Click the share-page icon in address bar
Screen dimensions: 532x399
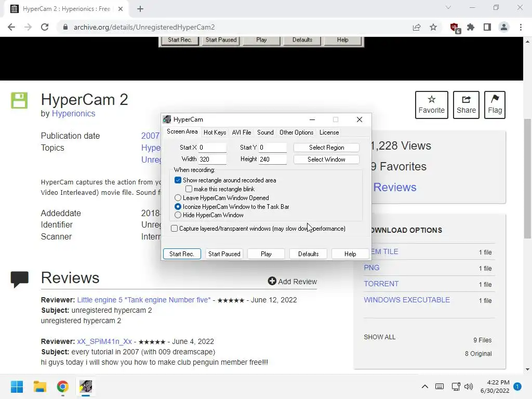[x=417, y=27]
